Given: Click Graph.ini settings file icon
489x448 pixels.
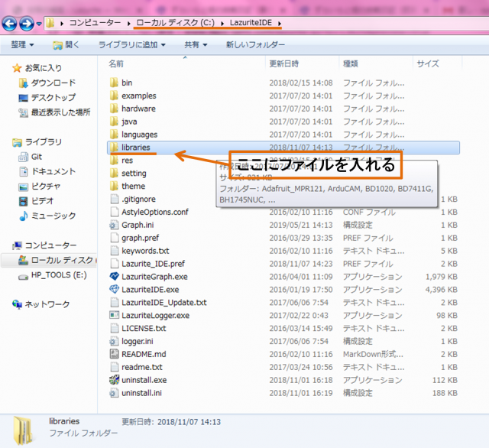Looking at the screenshot, I should tap(114, 225).
